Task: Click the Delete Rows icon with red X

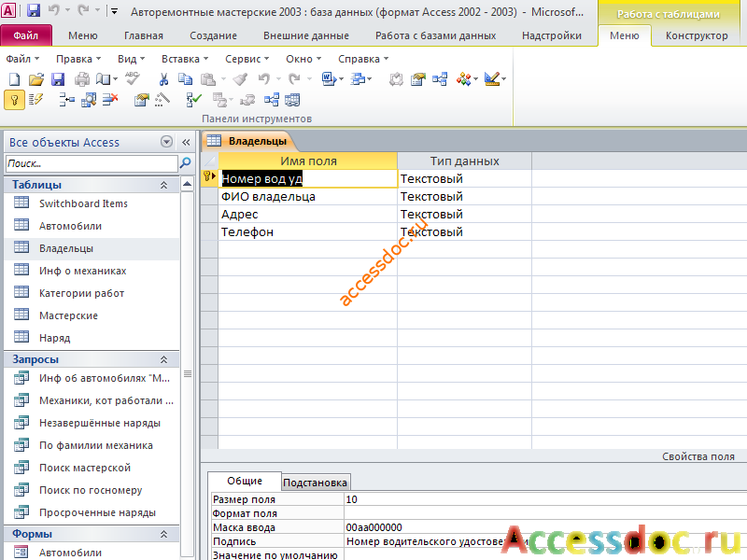Action: (110, 100)
